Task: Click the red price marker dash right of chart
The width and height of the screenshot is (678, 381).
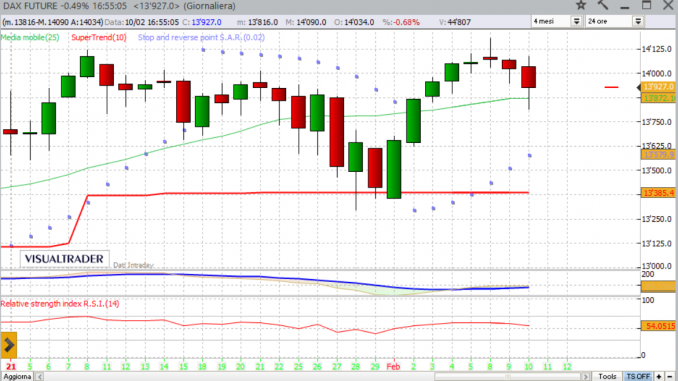Action: 611,87
